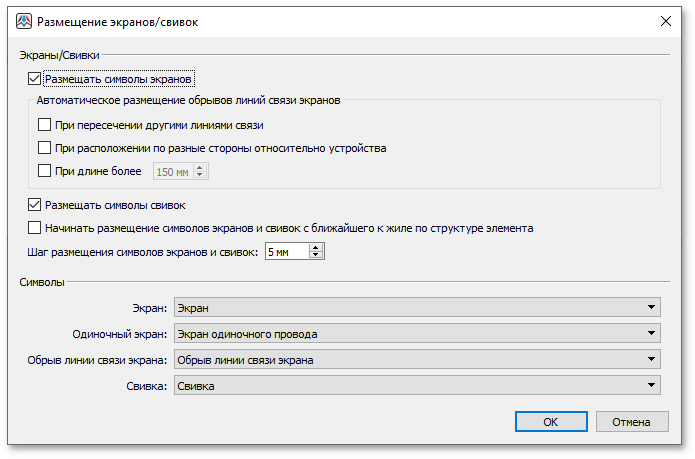This screenshot has height=459, width=695.
Task: Decrease step value with down arrow
Action: pyautogui.click(x=317, y=255)
